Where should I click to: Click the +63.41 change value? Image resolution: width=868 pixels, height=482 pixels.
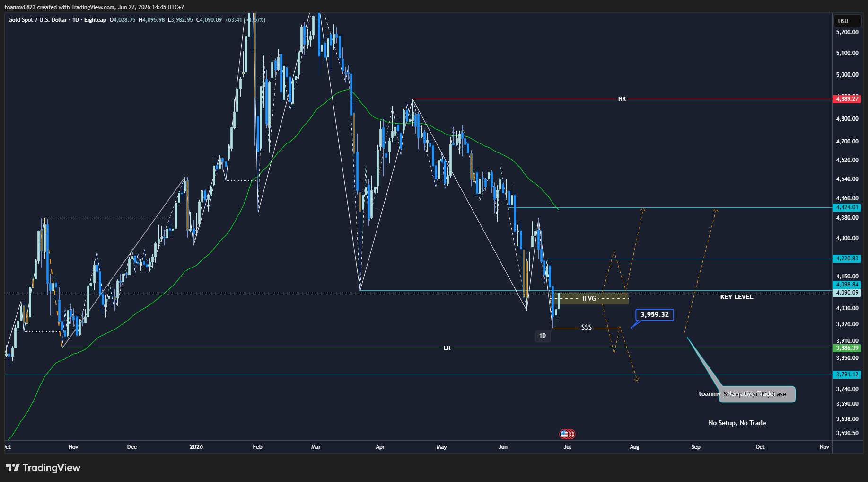pyautogui.click(x=233, y=20)
